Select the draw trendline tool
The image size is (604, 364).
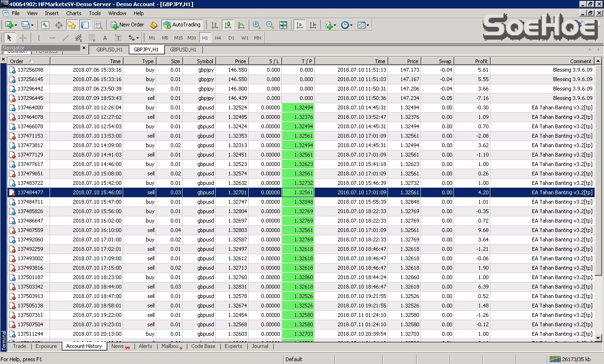point(66,38)
